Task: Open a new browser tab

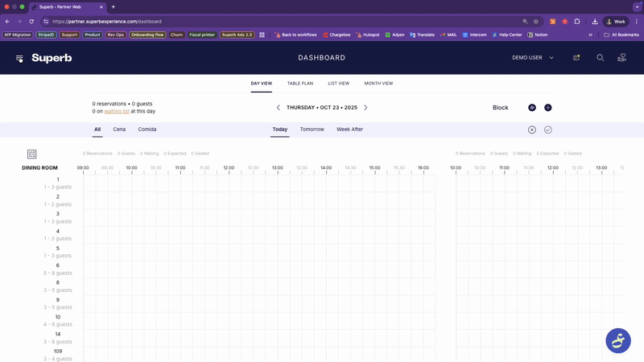Action: (114, 7)
